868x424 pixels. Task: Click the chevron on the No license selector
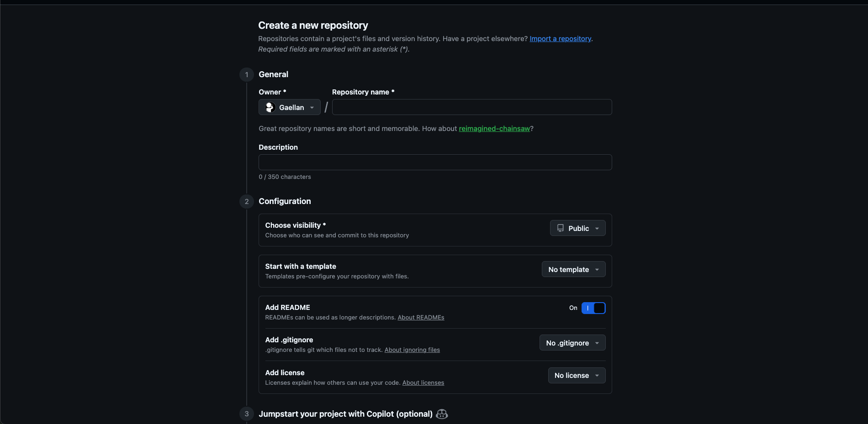597,375
